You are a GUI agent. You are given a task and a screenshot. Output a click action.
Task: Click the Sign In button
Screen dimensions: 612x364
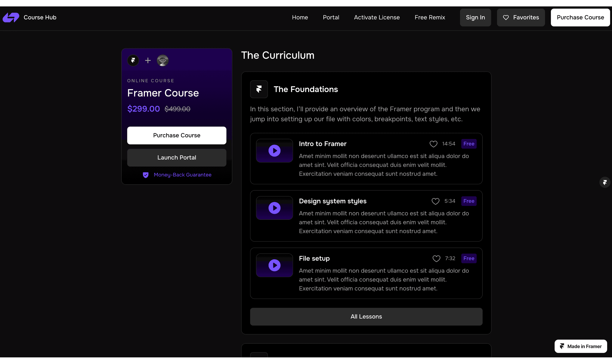475,18
